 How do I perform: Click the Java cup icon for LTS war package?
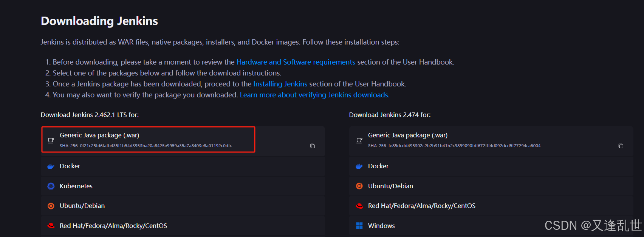(51, 140)
